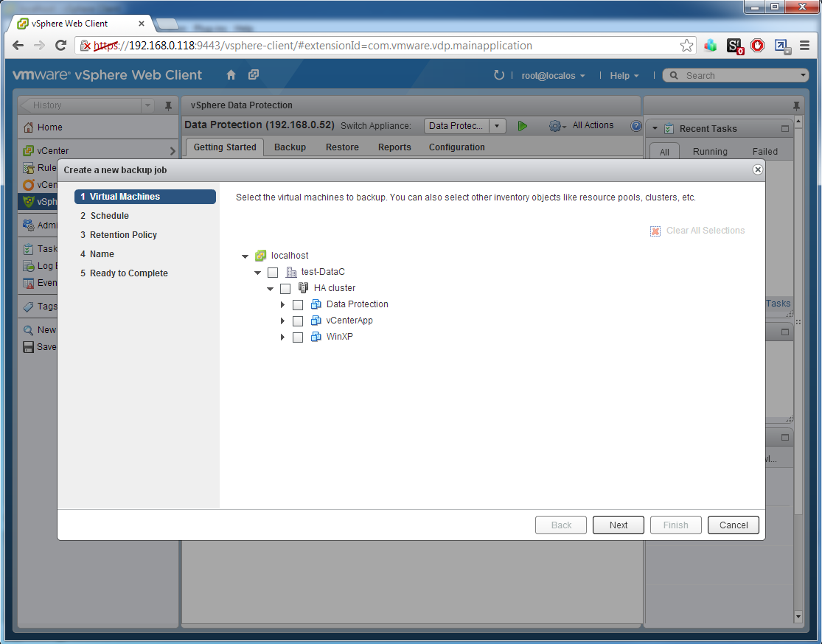This screenshot has height=644, width=822.
Task: Expand the Data Protection tree node
Action: coord(282,304)
